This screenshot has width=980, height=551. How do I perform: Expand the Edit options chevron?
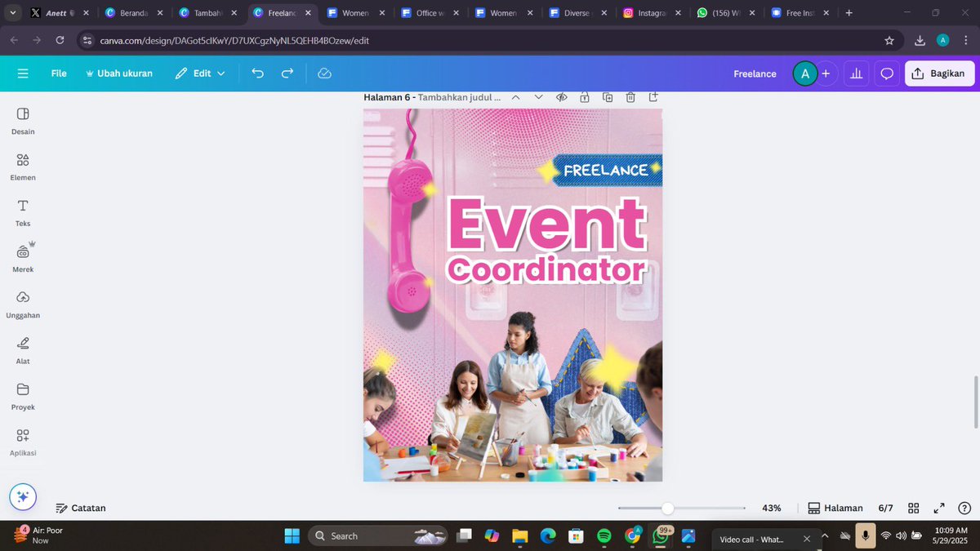pos(220,73)
